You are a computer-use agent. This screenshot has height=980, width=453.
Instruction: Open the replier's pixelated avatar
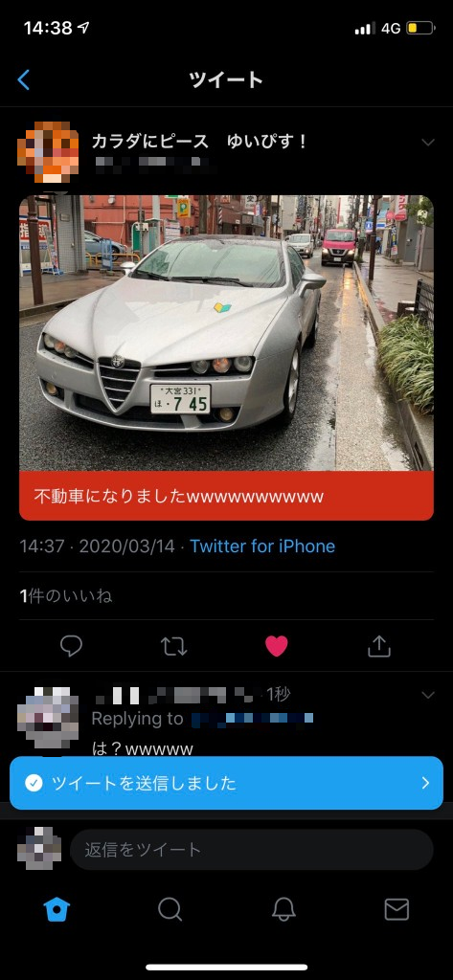[x=48, y=718]
